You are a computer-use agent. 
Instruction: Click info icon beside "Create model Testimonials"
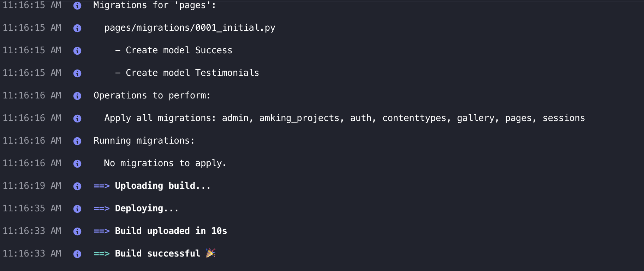point(77,73)
